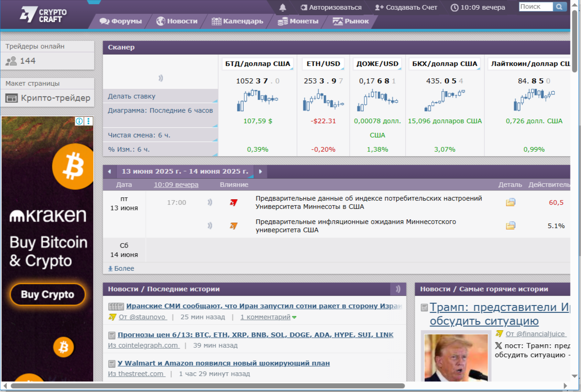Image resolution: width=581 pixels, height=392 pixels.
Task: Click the red impact icon for consumer sentiment event
Action: (234, 202)
